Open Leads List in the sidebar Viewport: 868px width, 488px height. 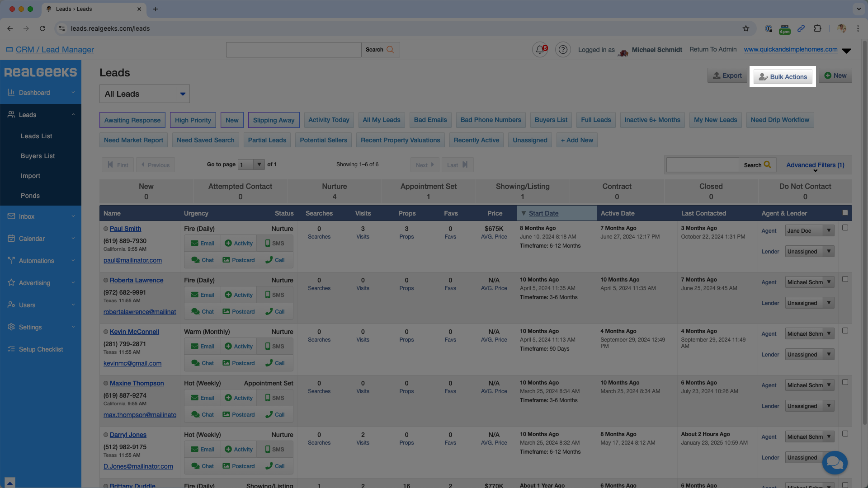coord(36,136)
